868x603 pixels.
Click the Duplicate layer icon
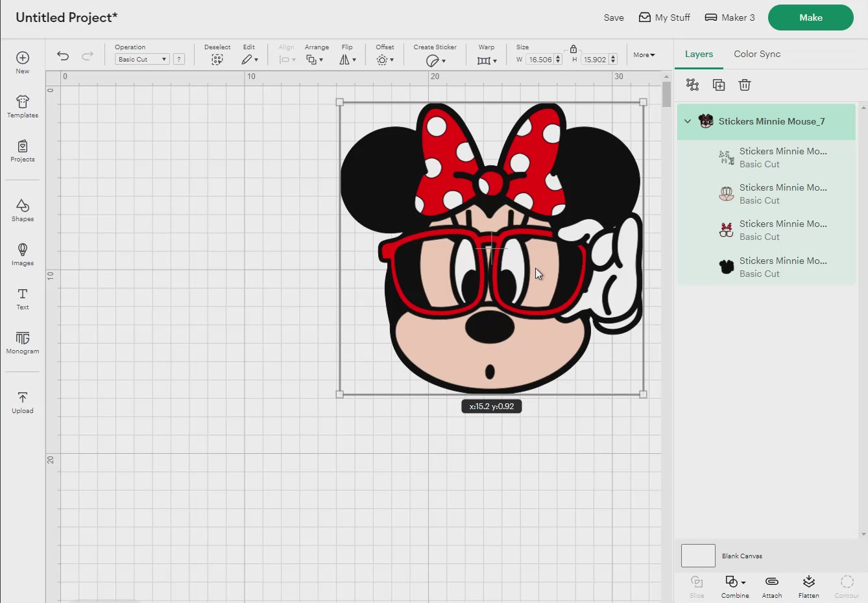719,85
